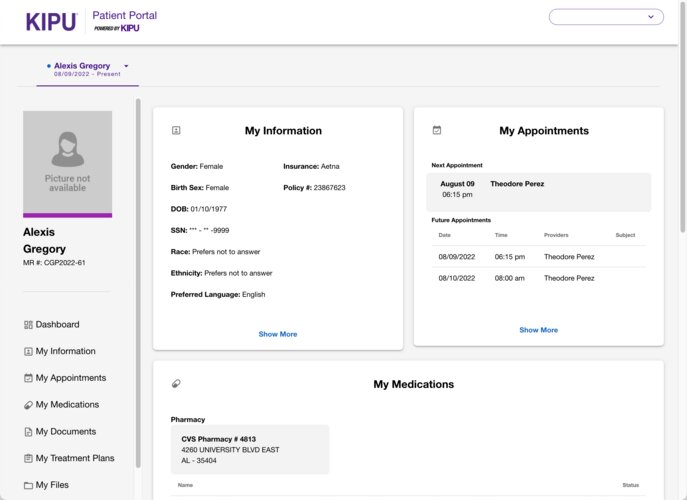Click Show More under My Appointments
The width and height of the screenshot is (687, 500).
coord(539,330)
